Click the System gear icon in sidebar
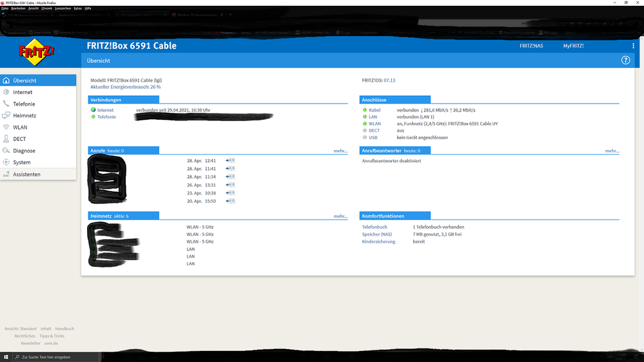 click(6, 162)
